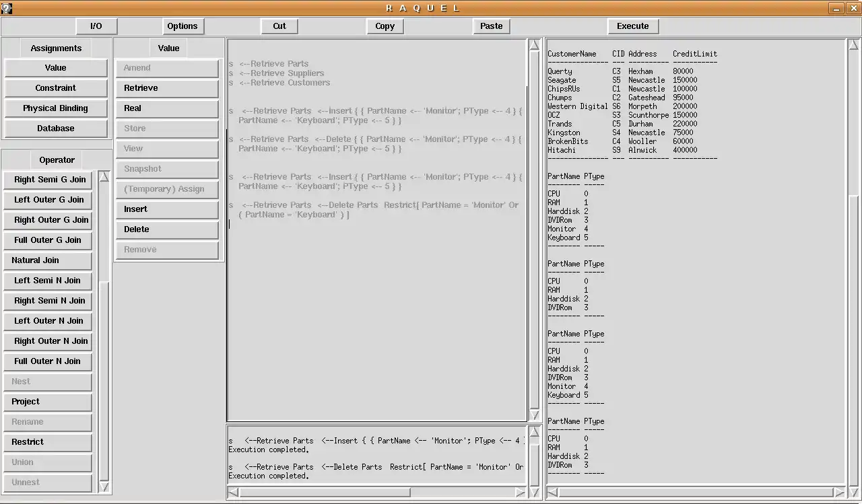Insert the Right Semi G Join operator

pyautogui.click(x=48, y=180)
